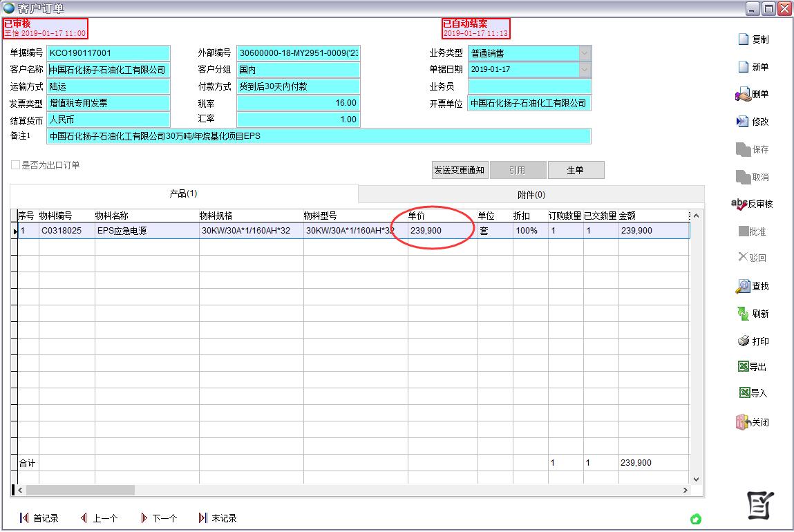Viewport: 794px width, 532px height.
Task: Click the 备注1 remarks field
Action: (x=318, y=136)
